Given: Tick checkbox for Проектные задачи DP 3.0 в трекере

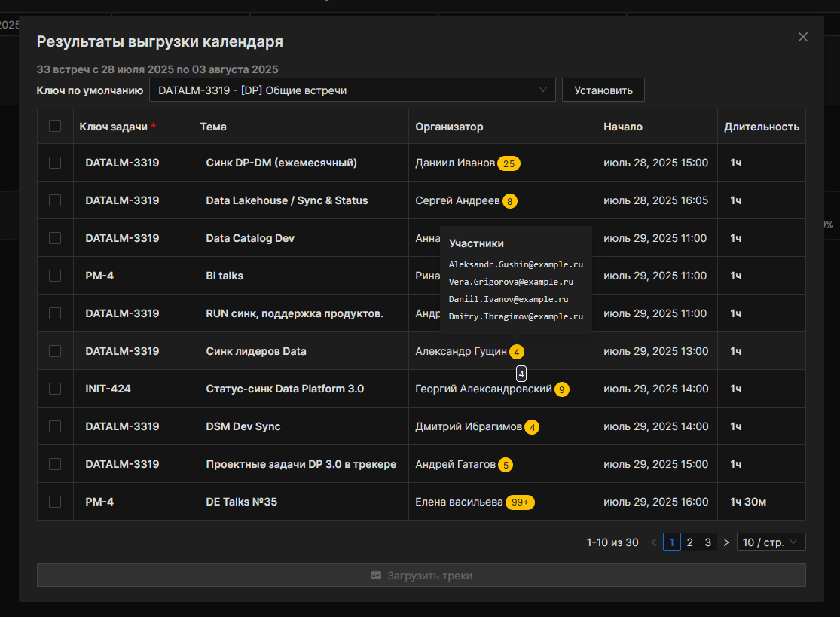Looking at the screenshot, I should [55, 464].
